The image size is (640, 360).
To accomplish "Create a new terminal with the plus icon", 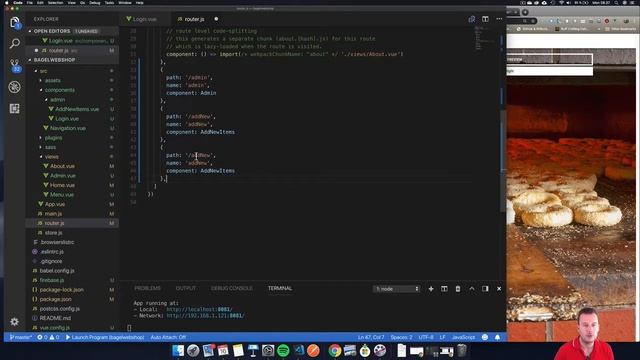I will pyautogui.click(x=431, y=289).
